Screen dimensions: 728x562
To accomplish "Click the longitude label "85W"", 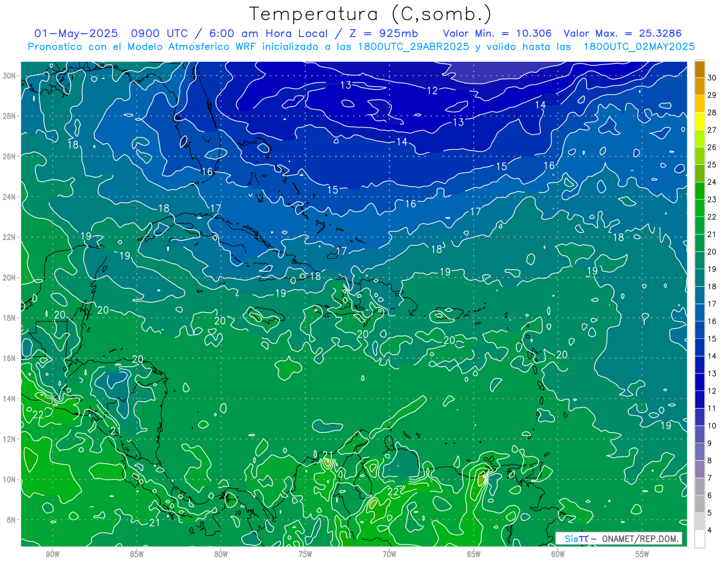I will 136,554.
